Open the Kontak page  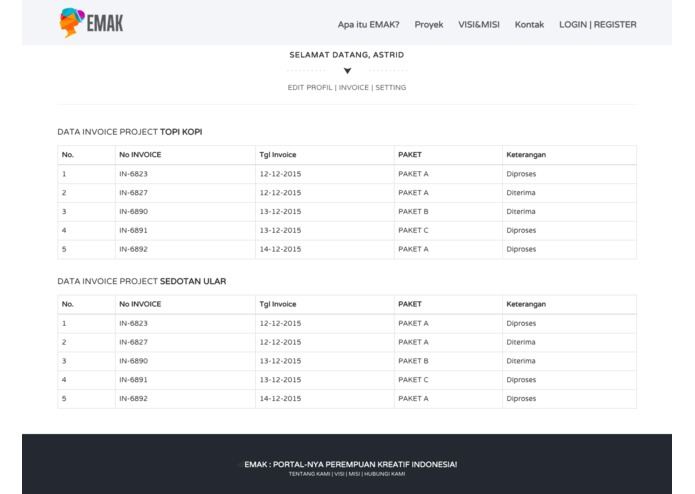(x=529, y=25)
